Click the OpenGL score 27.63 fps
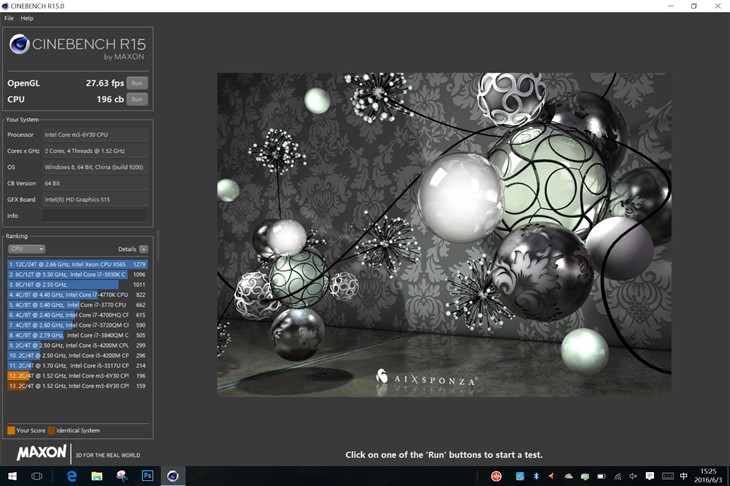Image resolution: width=730 pixels, height=486 pixels. coord(105,83)
